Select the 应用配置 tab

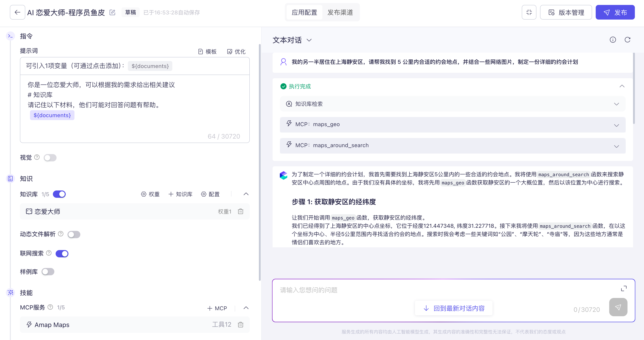(x=304, y=12)
